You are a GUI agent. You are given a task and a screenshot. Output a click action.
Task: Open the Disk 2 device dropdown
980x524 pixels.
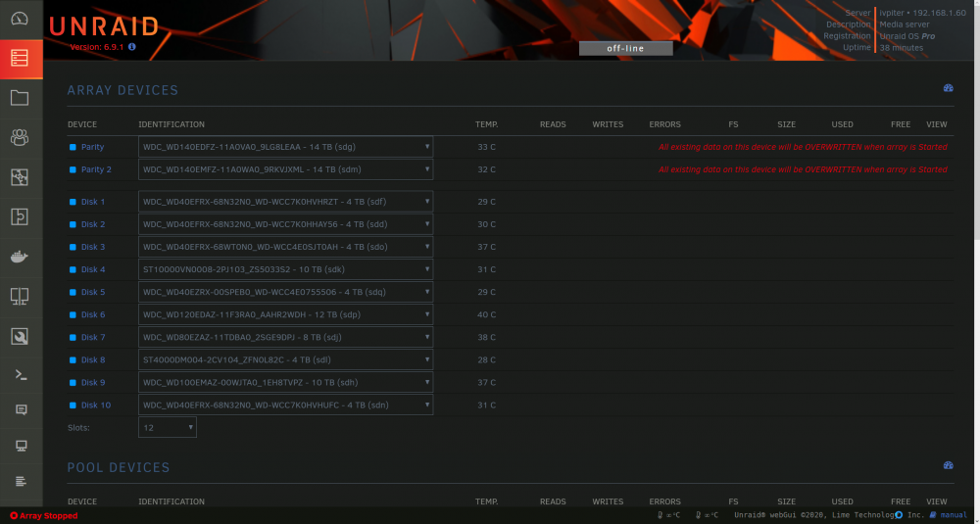click(x=285, y=224)
